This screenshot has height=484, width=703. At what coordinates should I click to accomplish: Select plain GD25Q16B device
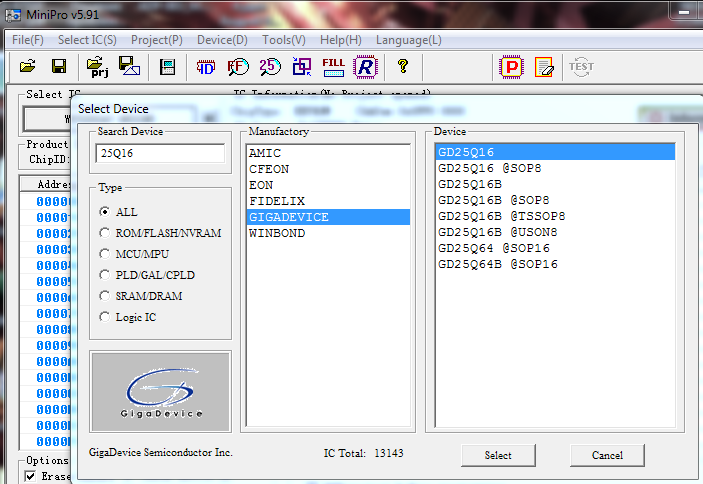pos(555,184)
